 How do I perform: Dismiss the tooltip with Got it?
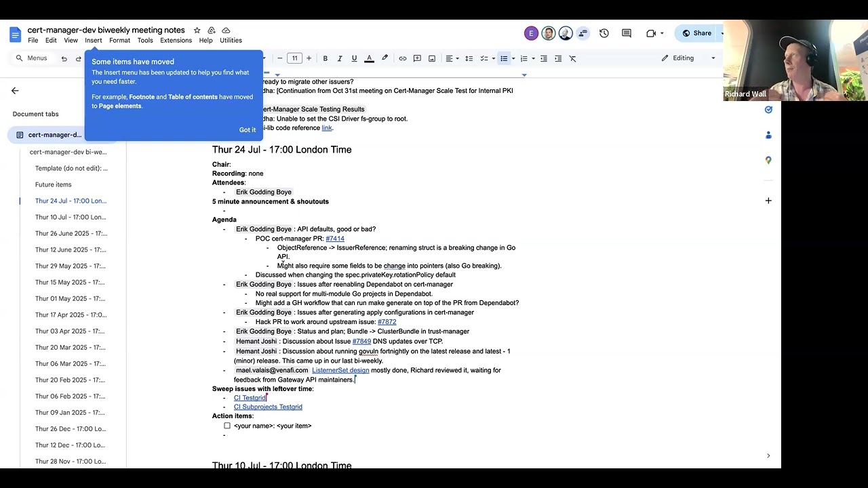(248, 130)
